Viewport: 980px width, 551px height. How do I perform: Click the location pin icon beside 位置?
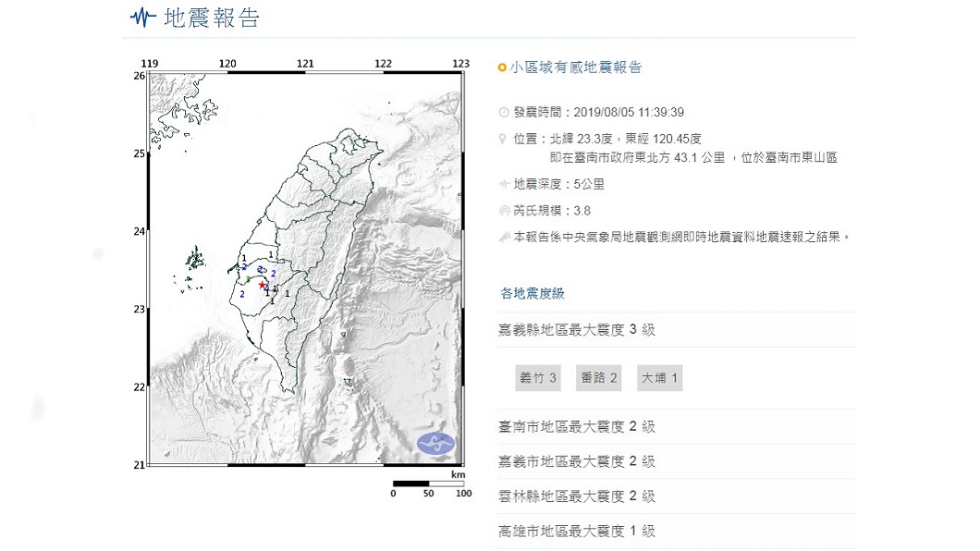click(x=503, y=139)
